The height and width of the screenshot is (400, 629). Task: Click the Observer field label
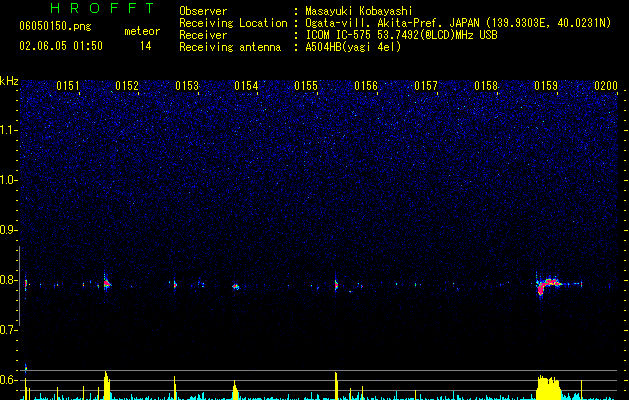[x=203, y=11]
